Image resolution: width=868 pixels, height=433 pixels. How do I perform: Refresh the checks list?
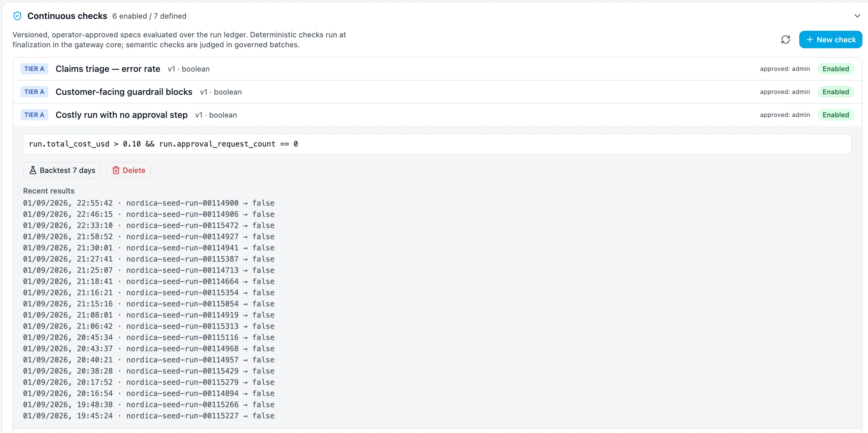(x=785, y=40)
